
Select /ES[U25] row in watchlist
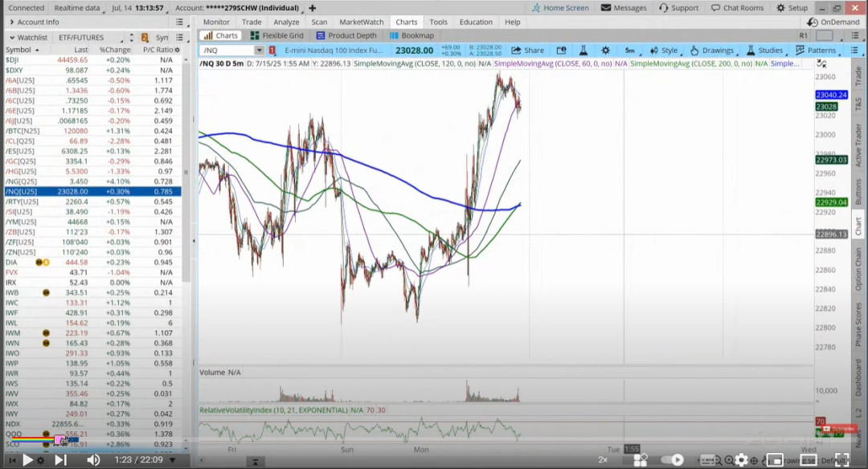[92, 151]
